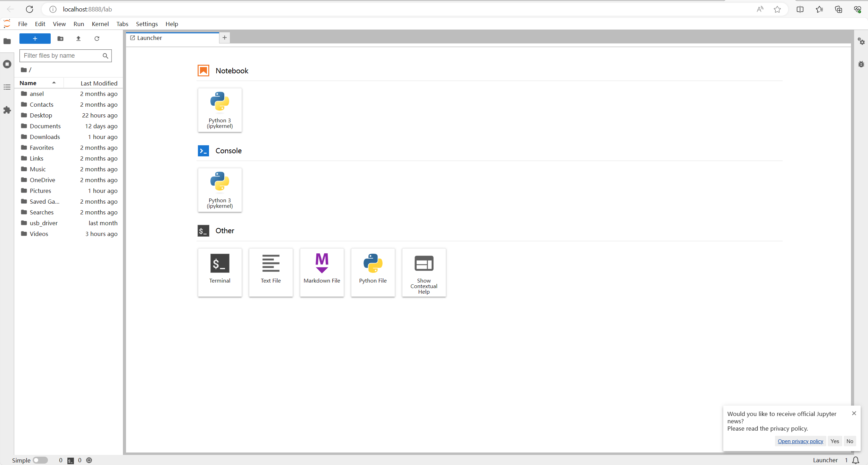Open the Running Terminals and Kernels sidebar
This screenshot has height=465, width=868.
pos(7,64)
